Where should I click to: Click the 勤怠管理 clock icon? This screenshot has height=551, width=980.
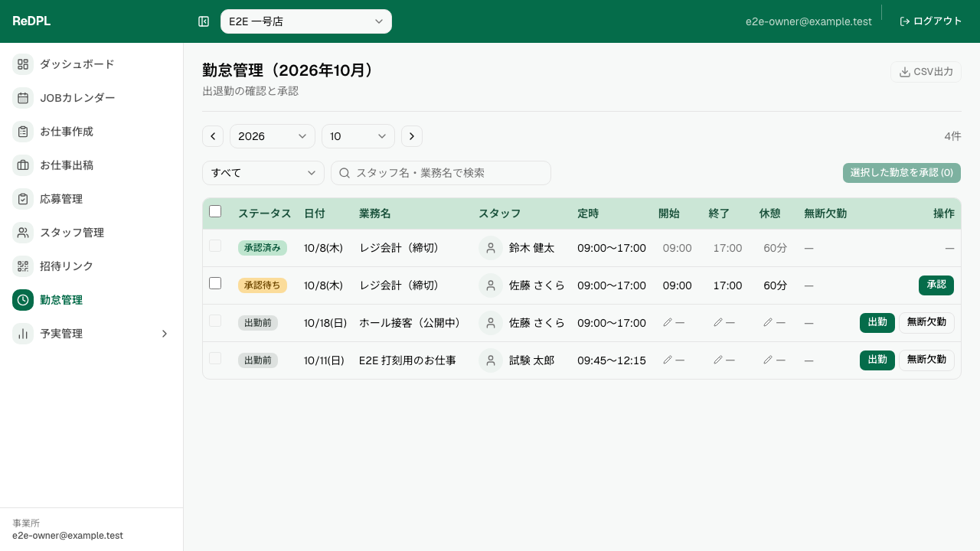[x=23, y=300]
